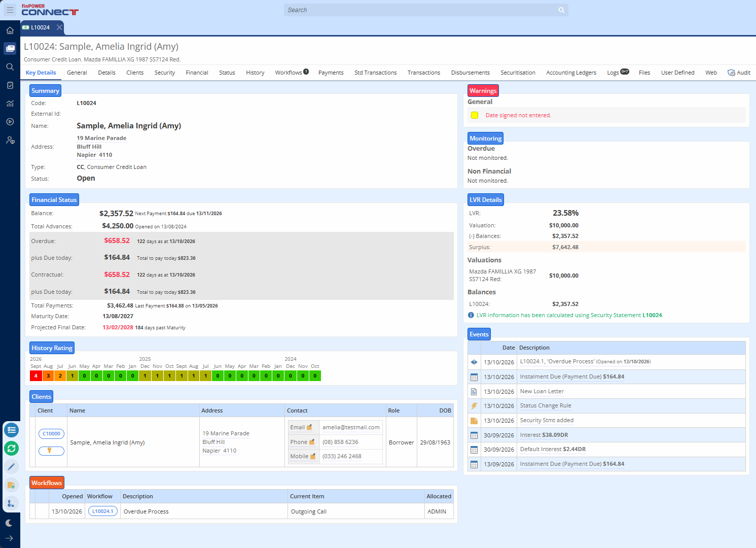Viewport: 756px width, 548px height.
Task: Go to Home in the left sidebar
Action: [10, 30]
